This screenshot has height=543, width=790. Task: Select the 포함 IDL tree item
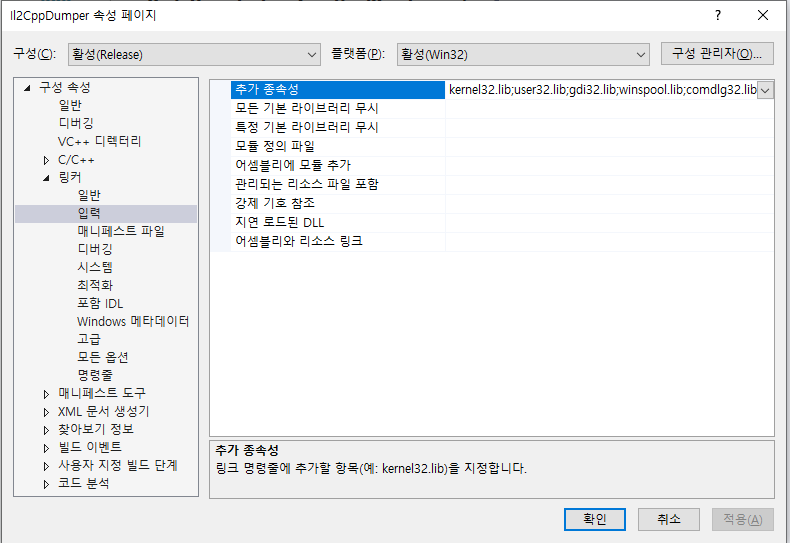[x=100, y=303]
